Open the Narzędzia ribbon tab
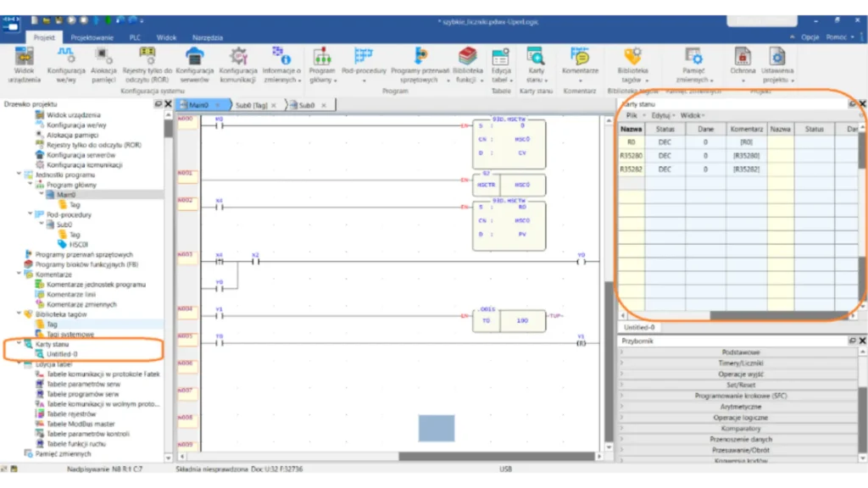The height and width of the screenshot is (488, 868). 208,37
